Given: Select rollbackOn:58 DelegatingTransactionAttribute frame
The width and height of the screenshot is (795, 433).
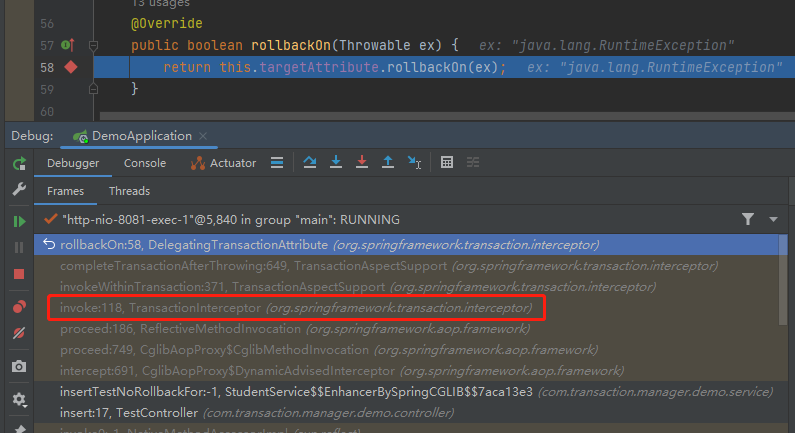Looking at the screenshot, I should pyautogui.click(x=407, y=245).
